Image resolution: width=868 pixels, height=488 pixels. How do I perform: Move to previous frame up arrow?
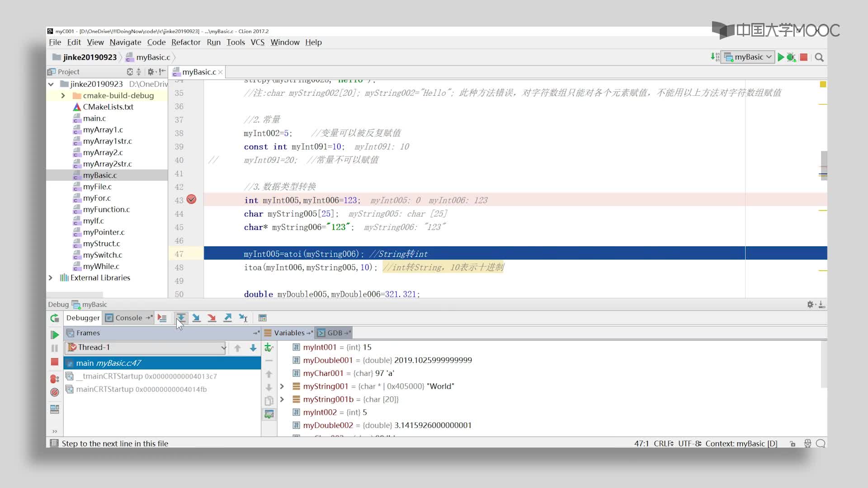(237, 348)
